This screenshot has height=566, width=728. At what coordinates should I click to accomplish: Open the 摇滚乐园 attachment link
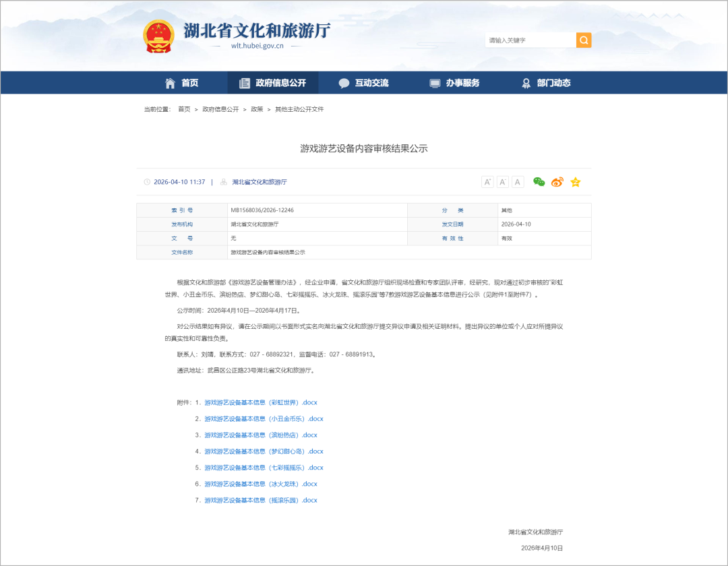click(261, 500)
